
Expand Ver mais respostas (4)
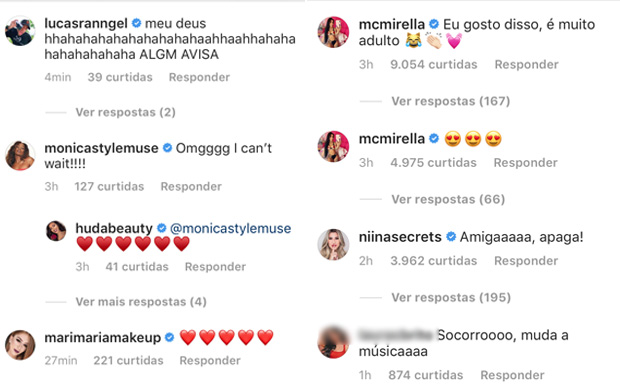click(141, 302)
